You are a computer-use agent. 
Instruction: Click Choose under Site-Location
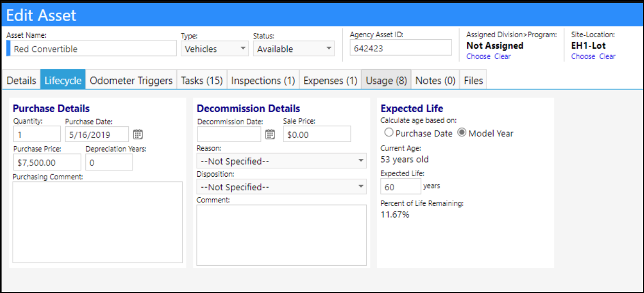583,57
